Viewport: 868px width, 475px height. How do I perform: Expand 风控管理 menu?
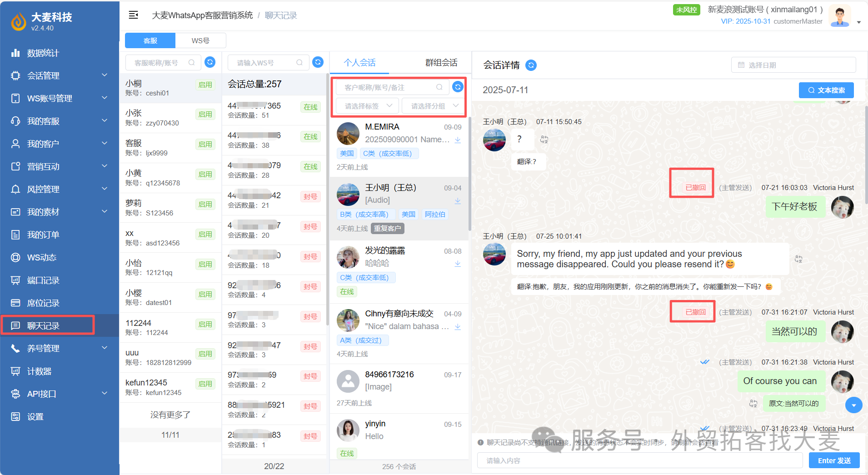pyautogui.click(x=60, y=190)
